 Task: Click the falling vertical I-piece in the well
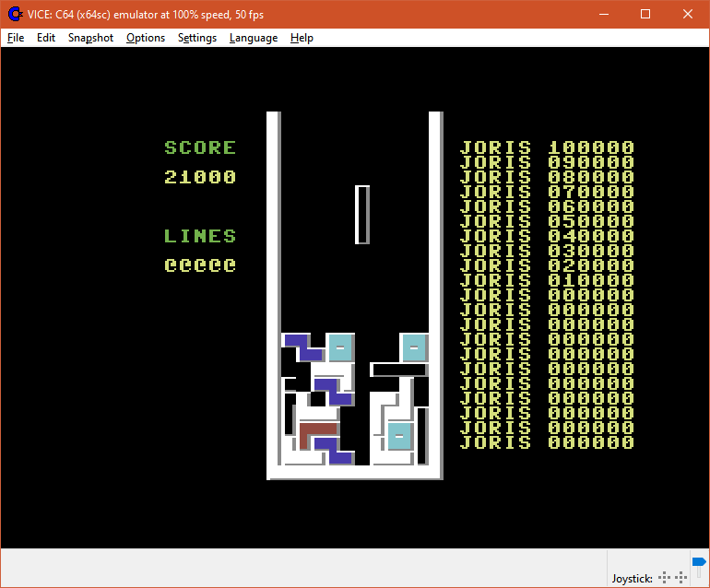[362, 215]
